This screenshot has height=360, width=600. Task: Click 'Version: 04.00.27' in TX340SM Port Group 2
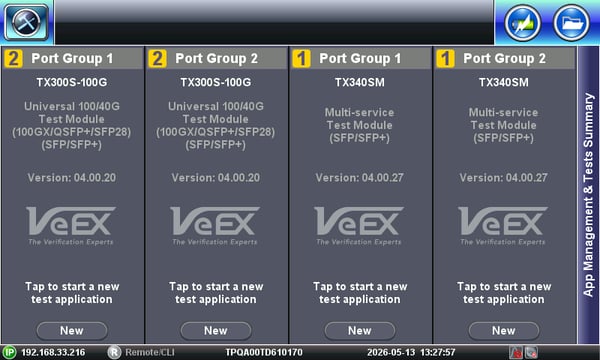pyautogui.click(x=503, y=178)
